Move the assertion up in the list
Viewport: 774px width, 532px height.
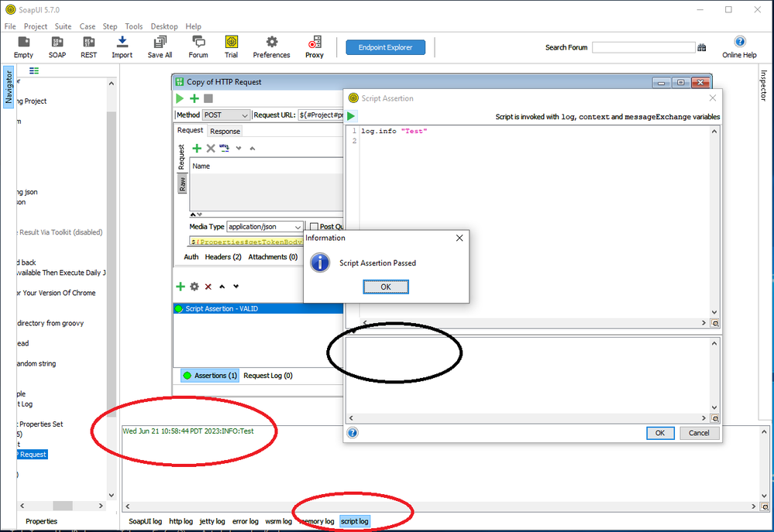click(222, 287)
